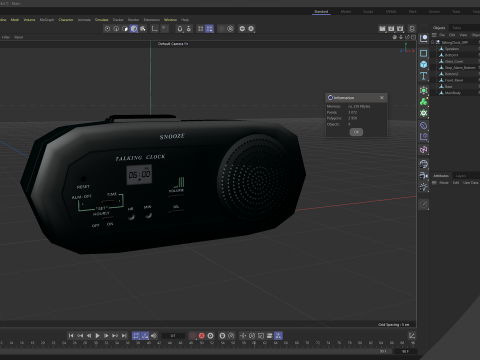Click the timeline options icon at right
The height and width of the screenshot is (360, 480).
click(x=412, y=336)
